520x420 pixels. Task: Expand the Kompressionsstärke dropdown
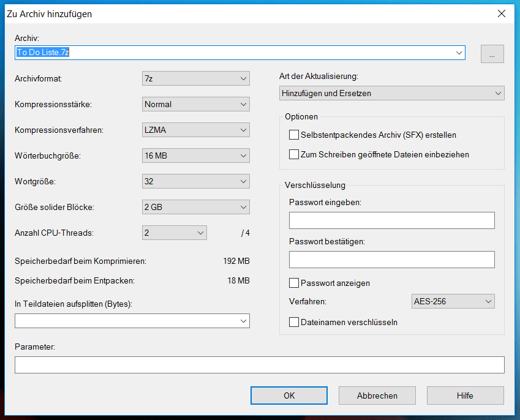pos(195,104)
